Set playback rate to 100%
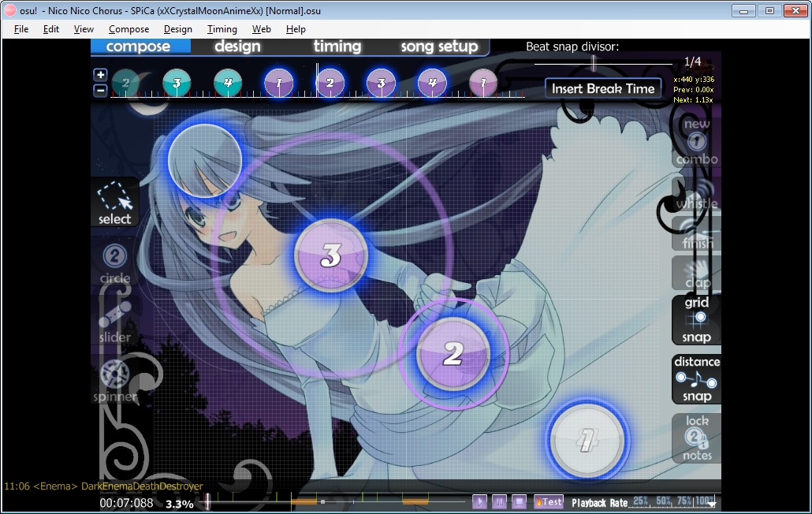The image size is (812, 514). click(x=705, y=501)
